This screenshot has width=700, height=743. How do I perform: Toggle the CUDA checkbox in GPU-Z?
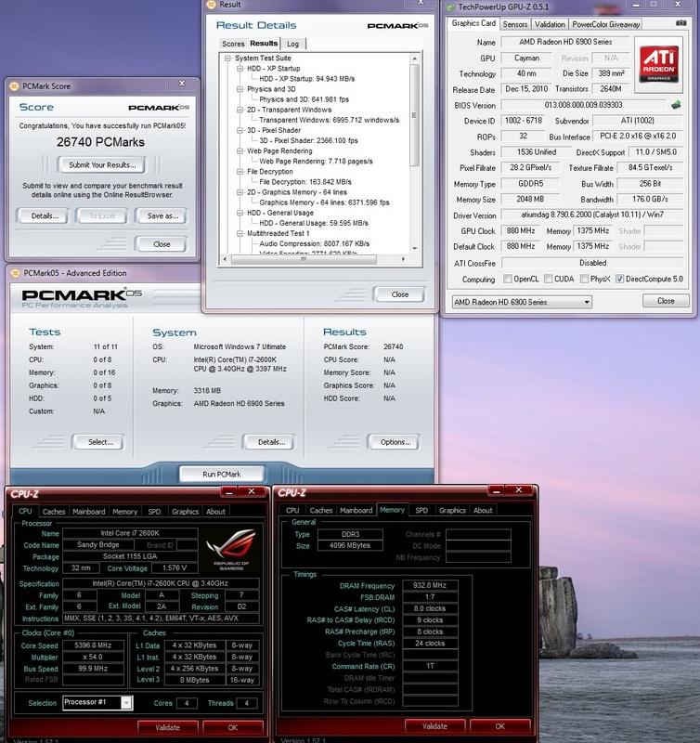pyautogui.click(x=549, y=279)
